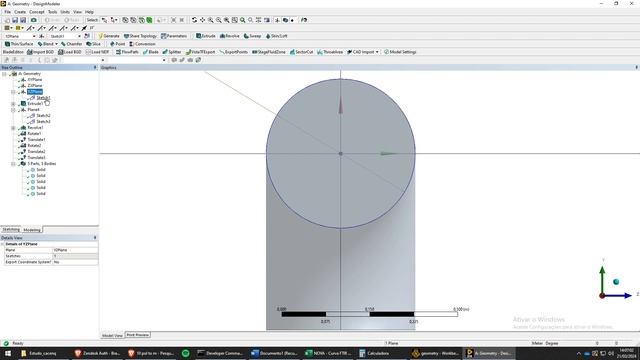This screenshot has width=640, height=360.
Task: Open the Tools menu
Action: point(53,12)
